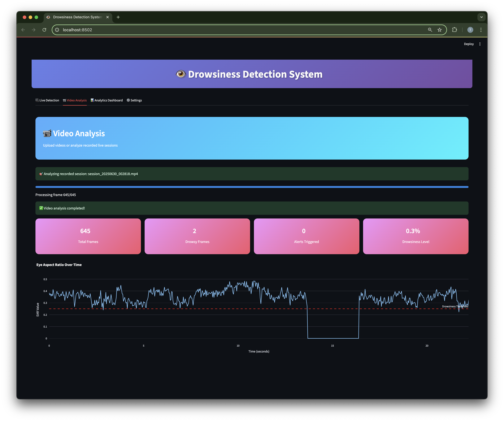The image size is (504, 421).
Task: Open a new browser tab
Action: 118,17
